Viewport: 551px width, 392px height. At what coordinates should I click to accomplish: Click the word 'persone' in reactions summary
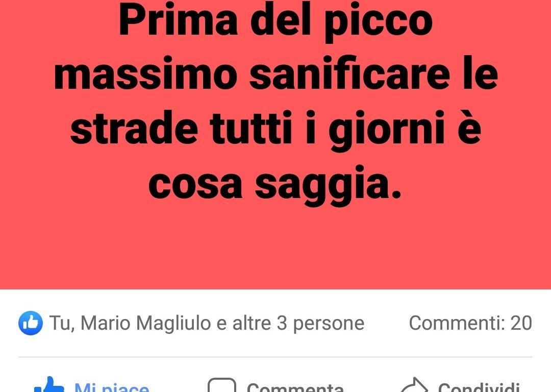click(x=329, y=324)
